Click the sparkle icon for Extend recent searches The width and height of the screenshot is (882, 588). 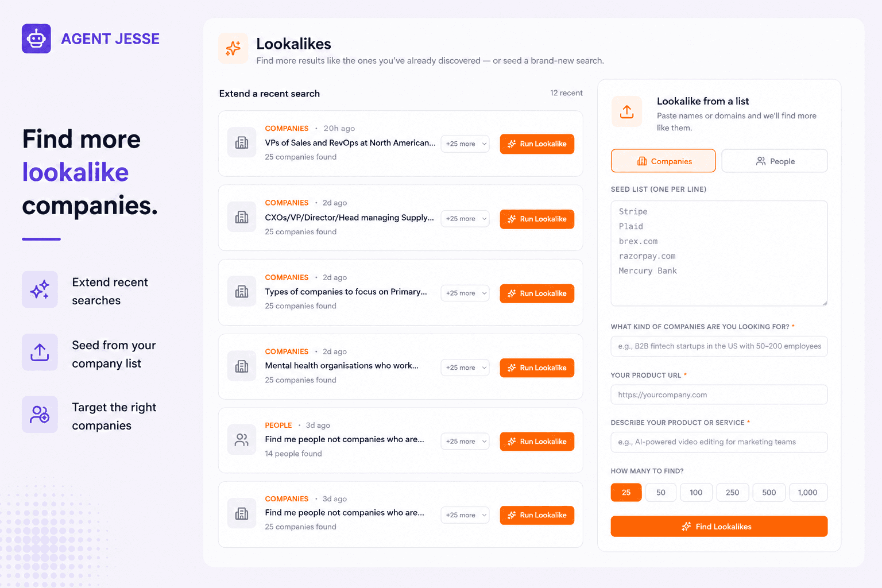[x=40, y=289]
